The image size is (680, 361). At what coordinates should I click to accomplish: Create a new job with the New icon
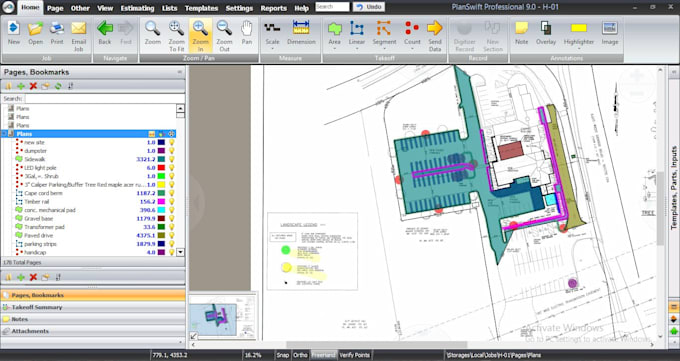[14, 33]
